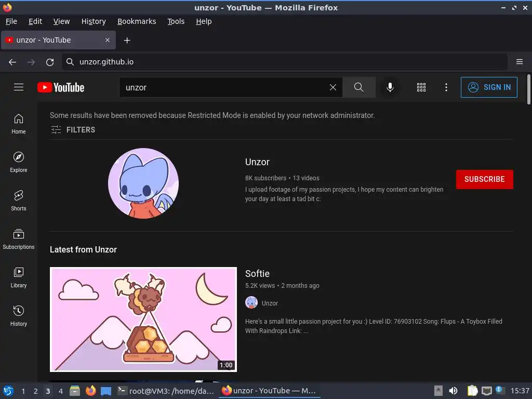Open History in the sidebar
The width and height of the screenshot is (532, 399).
click(19, 316)
